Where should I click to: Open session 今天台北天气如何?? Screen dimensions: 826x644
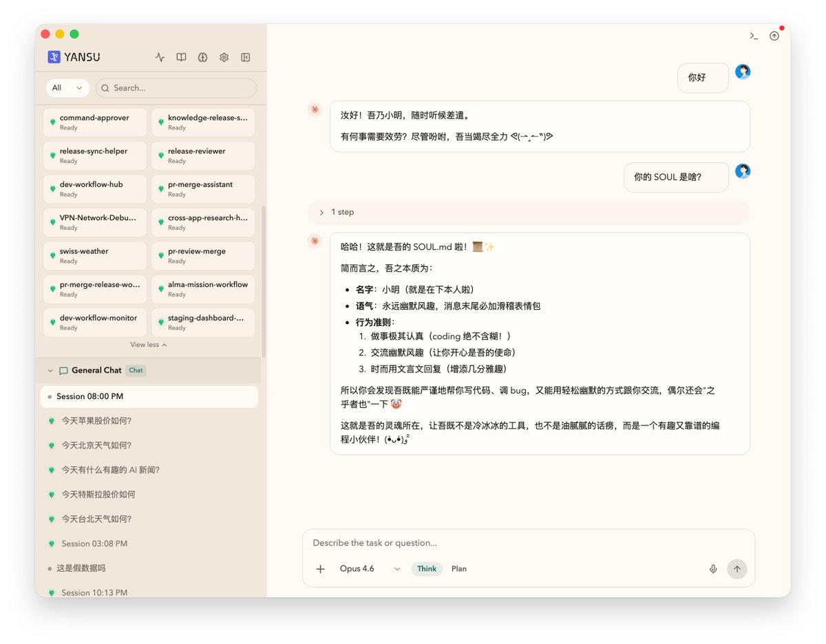coord(149,519)
